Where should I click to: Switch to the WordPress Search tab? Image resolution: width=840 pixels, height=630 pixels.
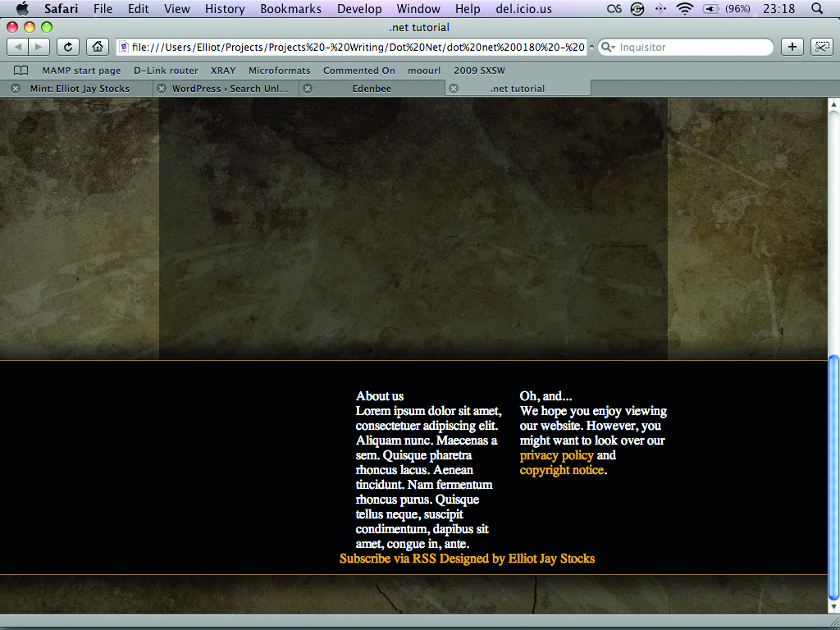click(x=230, y=89)
